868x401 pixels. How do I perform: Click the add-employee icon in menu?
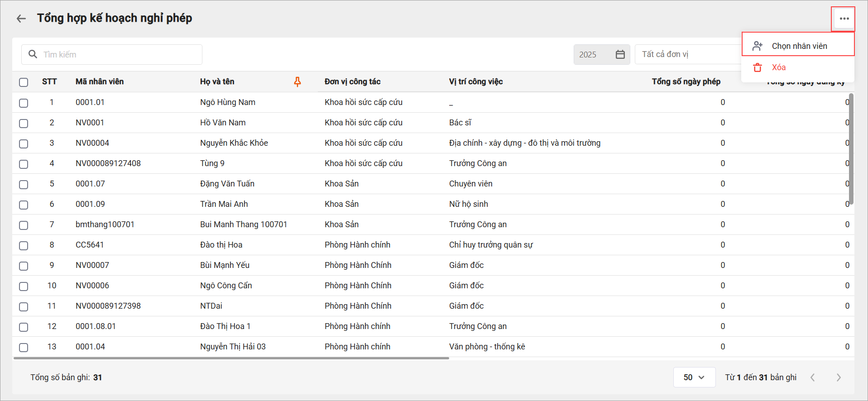point(758,46)
